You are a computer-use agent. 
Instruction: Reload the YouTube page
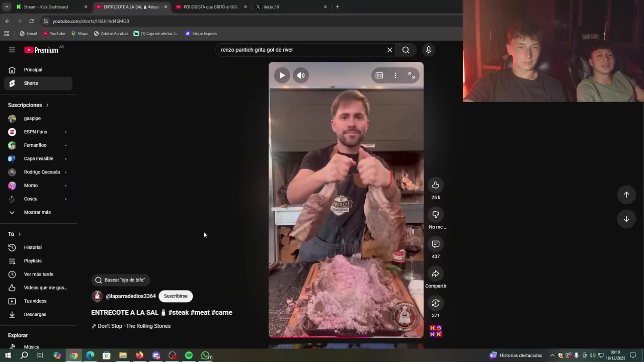31,21
